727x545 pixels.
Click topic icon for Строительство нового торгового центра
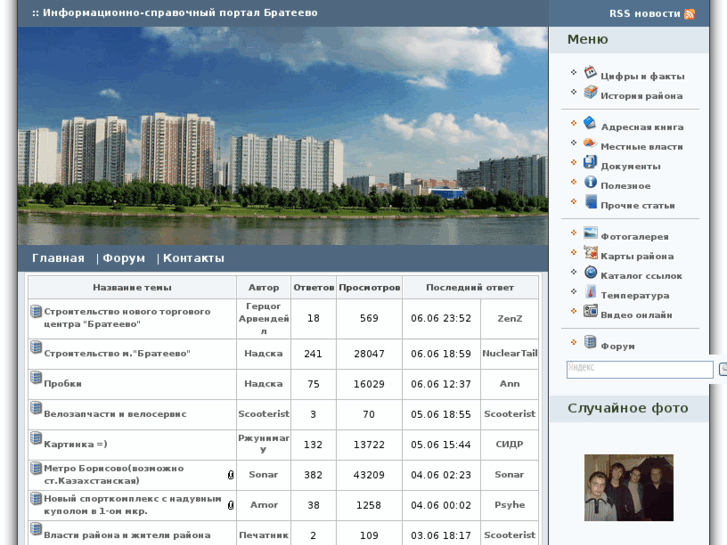pyautogui.click(x=36, y=311)
